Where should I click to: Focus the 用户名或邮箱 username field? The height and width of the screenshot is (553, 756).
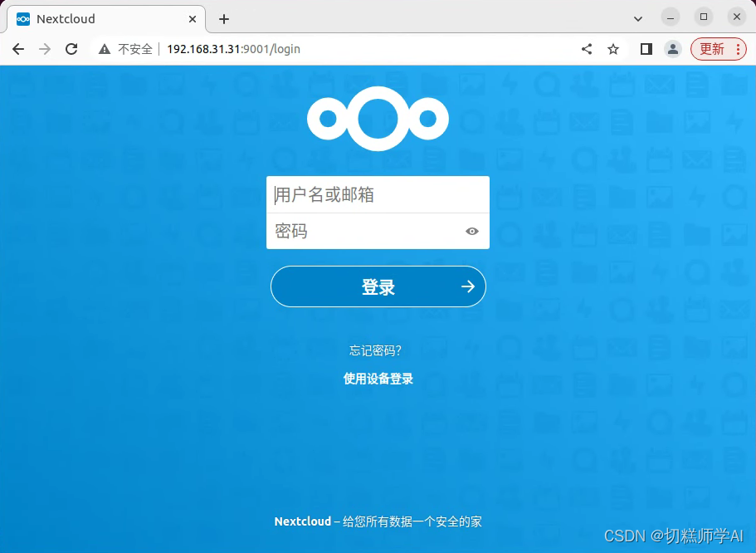378,194
